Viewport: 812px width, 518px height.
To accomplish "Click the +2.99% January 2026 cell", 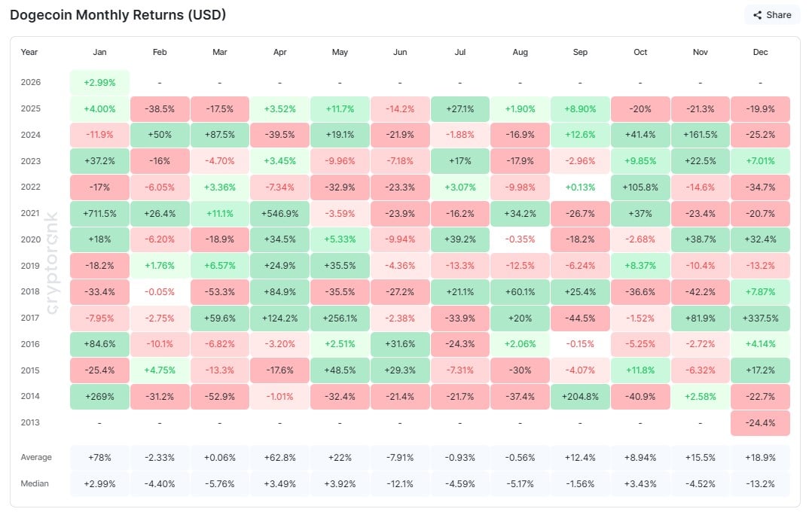I will point(99,82).
